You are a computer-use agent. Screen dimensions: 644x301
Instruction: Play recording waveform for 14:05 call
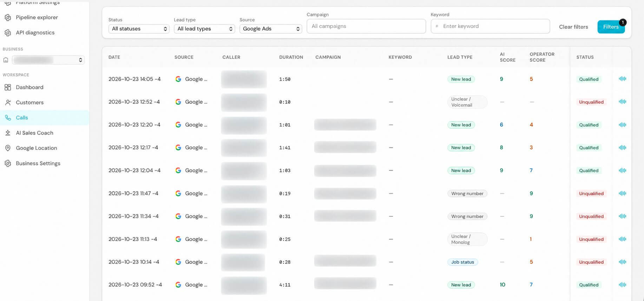(x=622, y=79)
